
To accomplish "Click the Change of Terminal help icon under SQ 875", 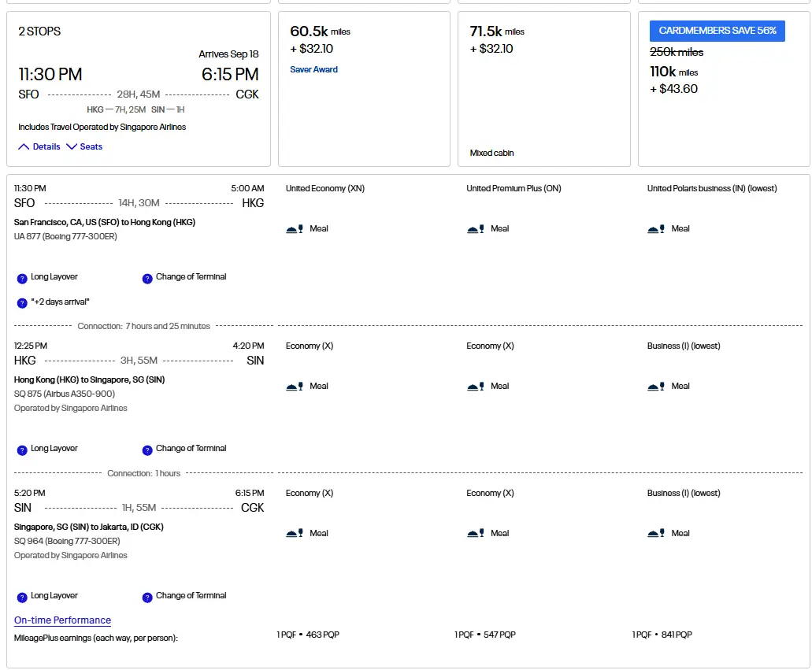I will pyautogui.click(x=147, y=450).
